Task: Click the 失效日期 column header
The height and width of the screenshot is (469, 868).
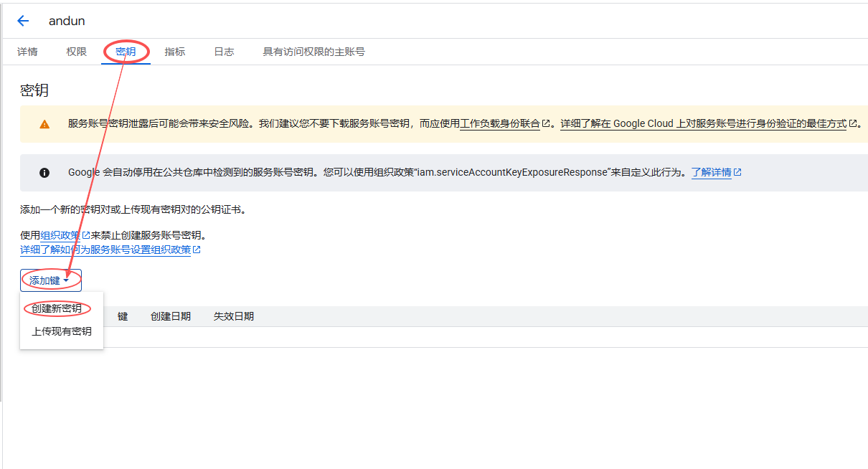Action: click(x=234, y=316)
